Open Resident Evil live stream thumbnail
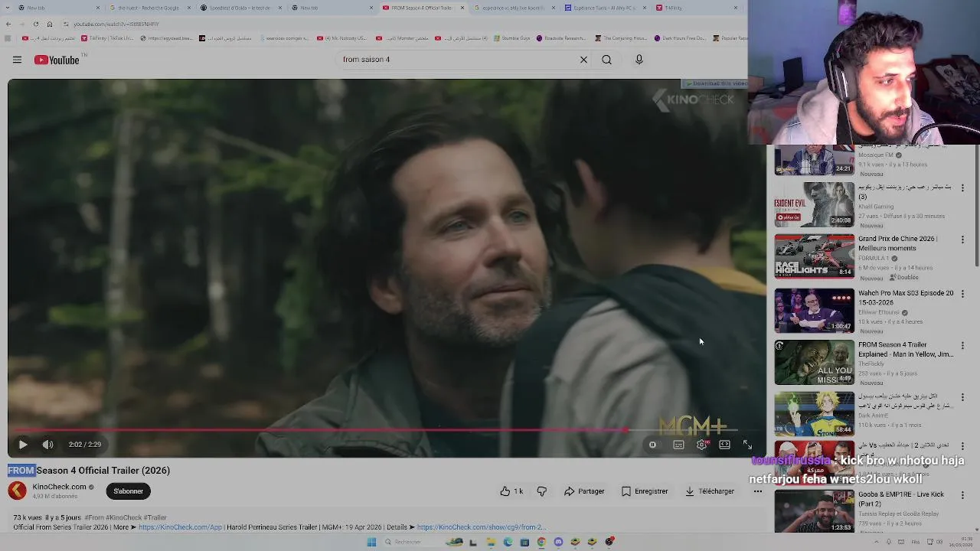 (814, 204)
